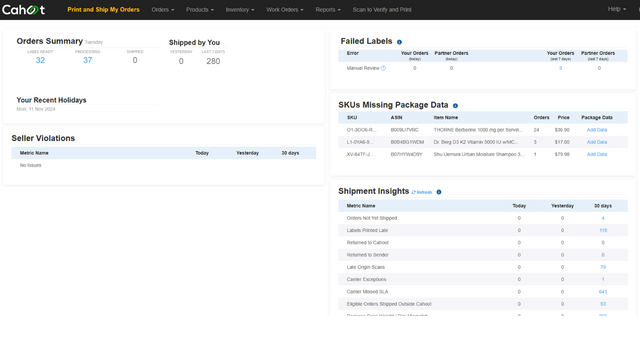Open 119 Labels Printed Late count

[x=603, y=231]
